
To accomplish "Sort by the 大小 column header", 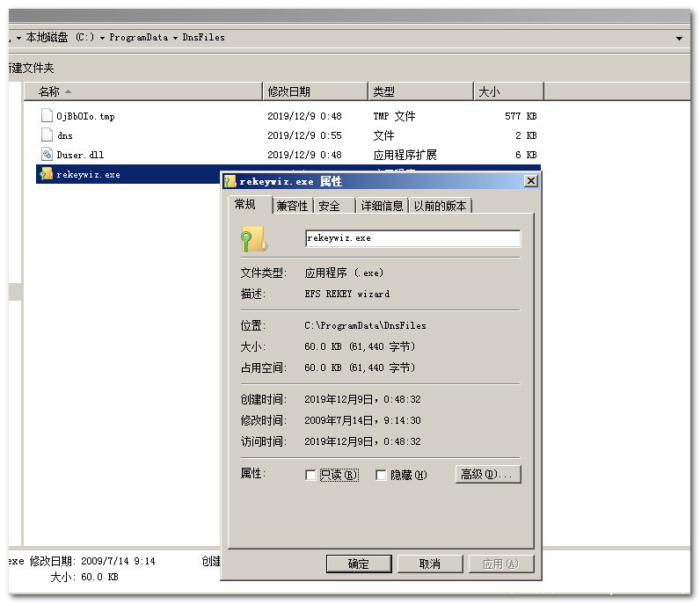I will pyautogui.click(x=508, y=91).
